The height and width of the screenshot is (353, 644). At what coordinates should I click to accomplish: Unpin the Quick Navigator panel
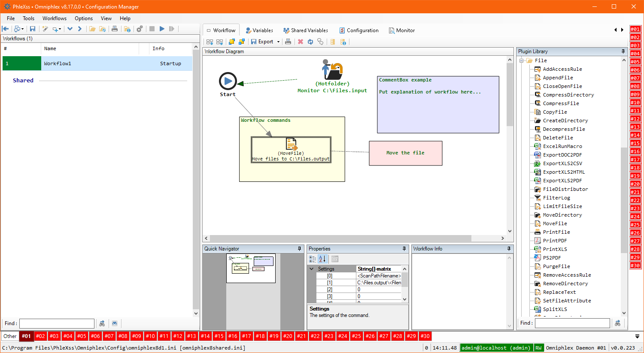tap(299, 249)
